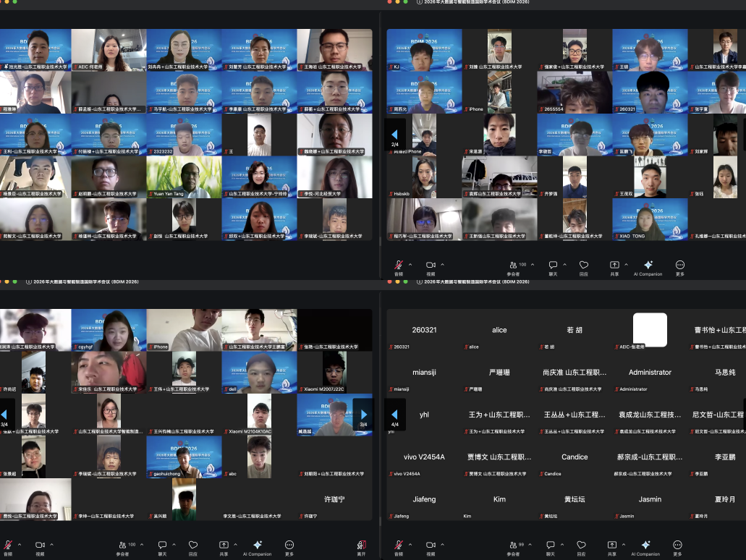Select the Xiaomi M2007J22C video tile

[x=335, y=372]
